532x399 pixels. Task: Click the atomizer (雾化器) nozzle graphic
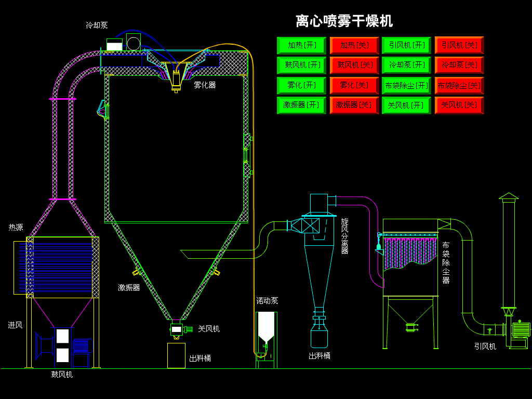pos(176,77)
